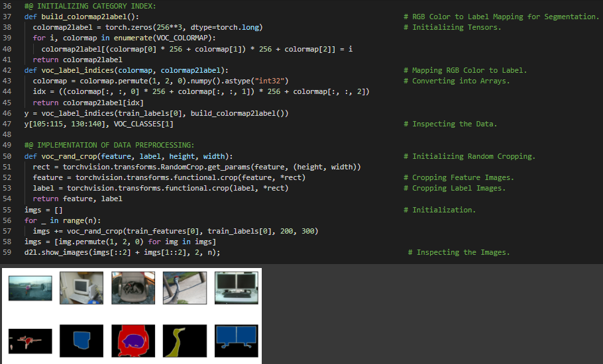Click the crane bird photo thumbnail

(185, 288)
